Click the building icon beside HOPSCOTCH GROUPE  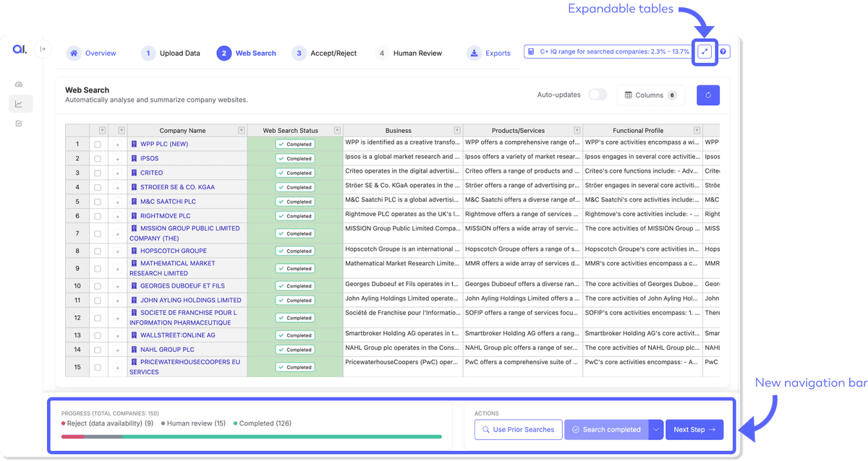pos(134,251)
